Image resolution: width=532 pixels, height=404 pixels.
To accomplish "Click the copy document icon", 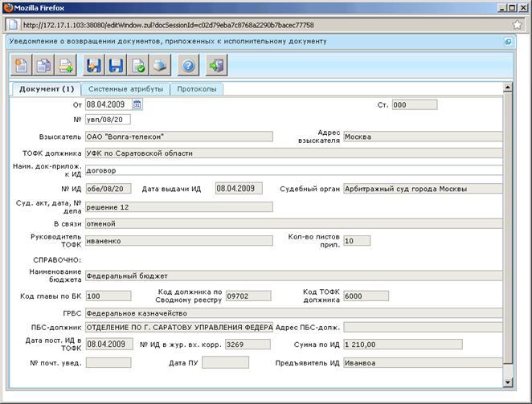I will tap(43, 65).
